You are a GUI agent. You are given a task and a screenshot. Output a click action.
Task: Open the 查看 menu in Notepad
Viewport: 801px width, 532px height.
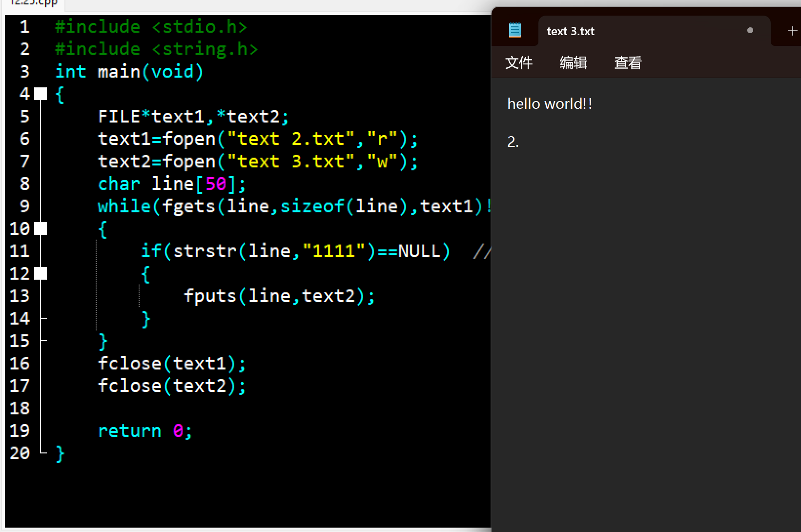coord(628,63)
